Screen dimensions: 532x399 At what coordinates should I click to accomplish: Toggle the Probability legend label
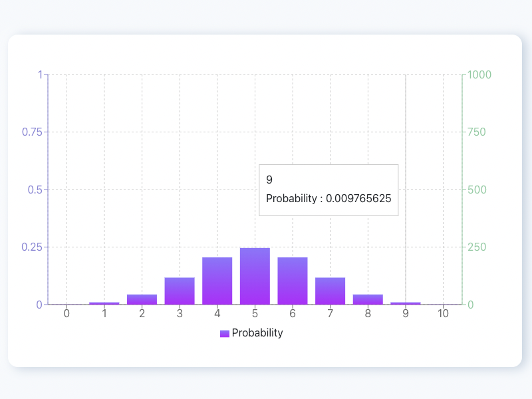[257, 333]
